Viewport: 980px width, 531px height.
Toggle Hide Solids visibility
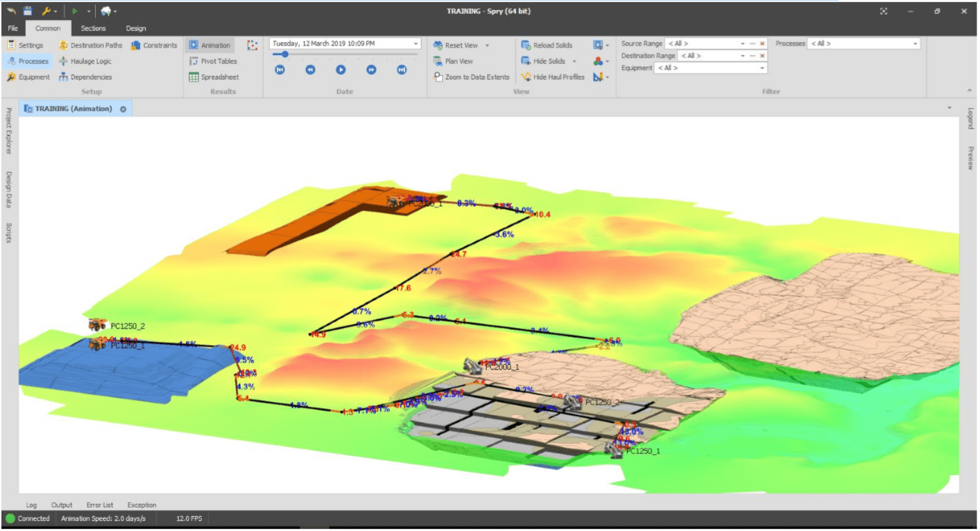click(543, 61)
